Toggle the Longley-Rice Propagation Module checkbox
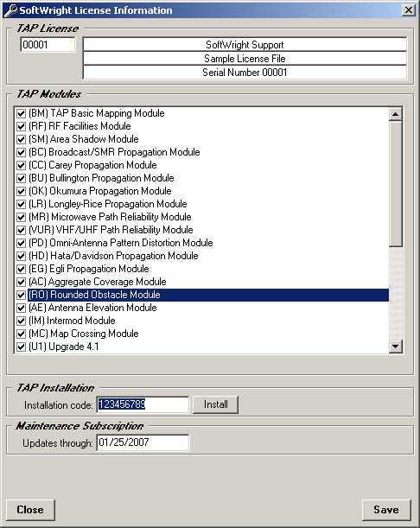 point(22,204)
